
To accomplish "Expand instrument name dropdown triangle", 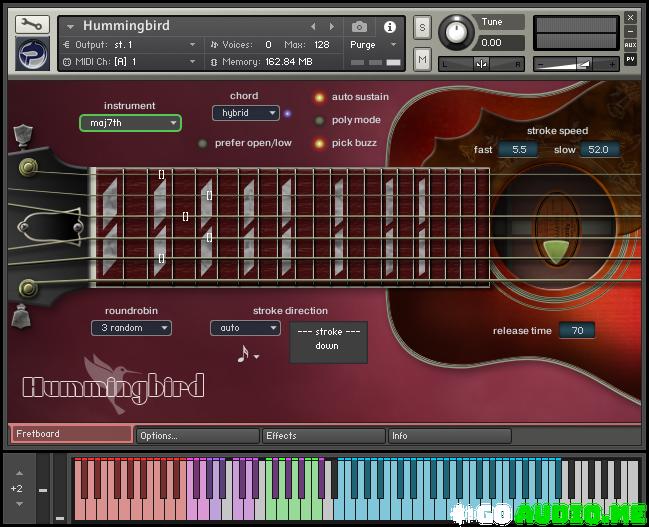I will 70,27.
